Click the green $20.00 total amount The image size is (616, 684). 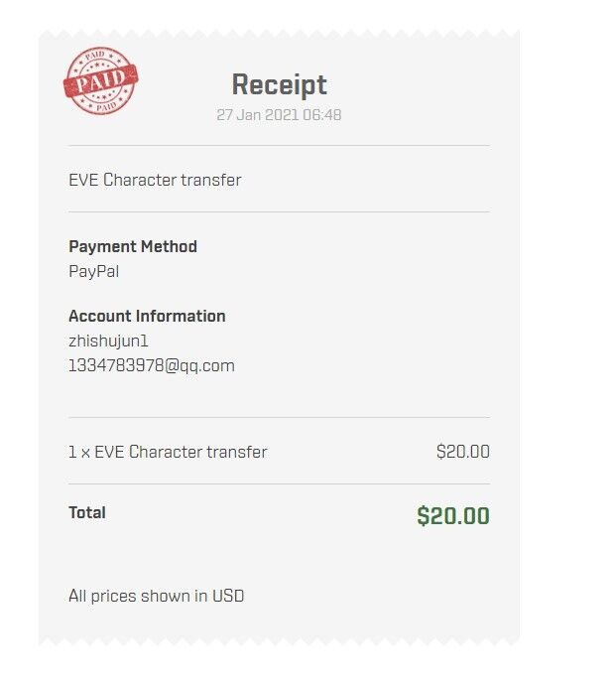[453, 515]
